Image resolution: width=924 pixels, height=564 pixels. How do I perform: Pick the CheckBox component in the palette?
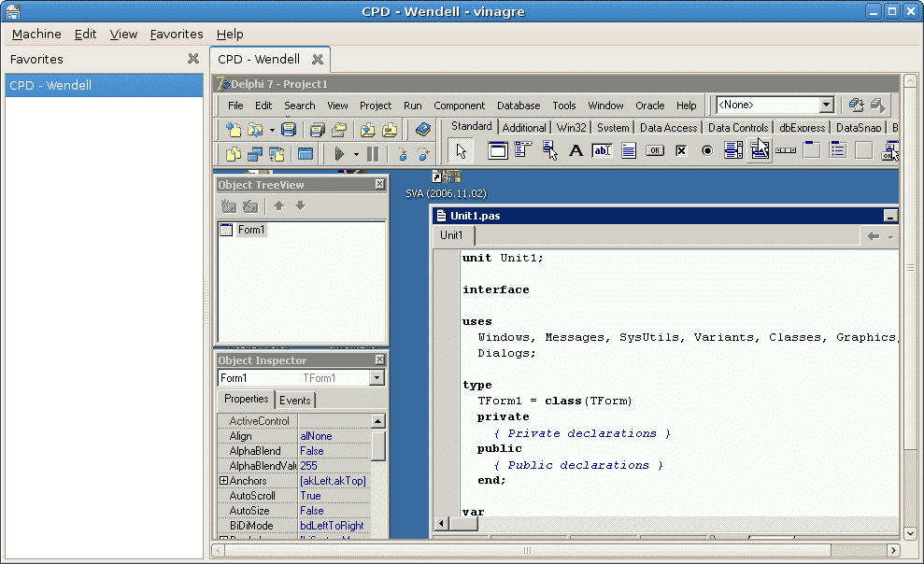click(681, 150)
